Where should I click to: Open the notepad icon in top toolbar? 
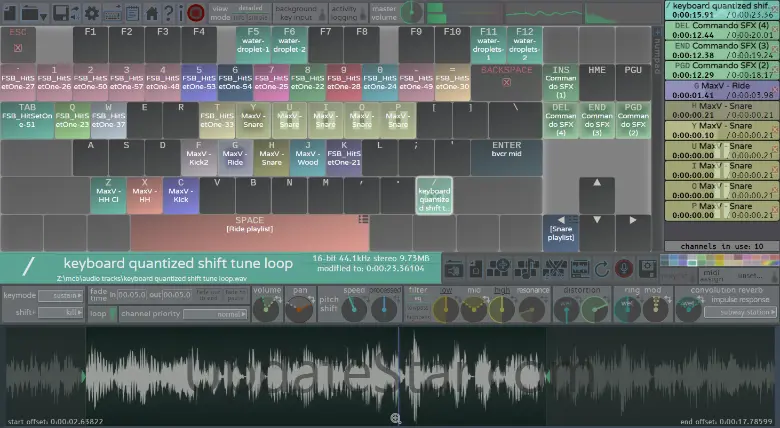[x=132, y=13]
